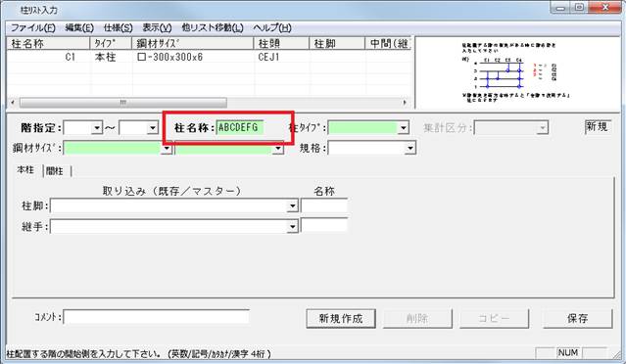
Task: Click the disabled コピー button
Action: point(495,318)
